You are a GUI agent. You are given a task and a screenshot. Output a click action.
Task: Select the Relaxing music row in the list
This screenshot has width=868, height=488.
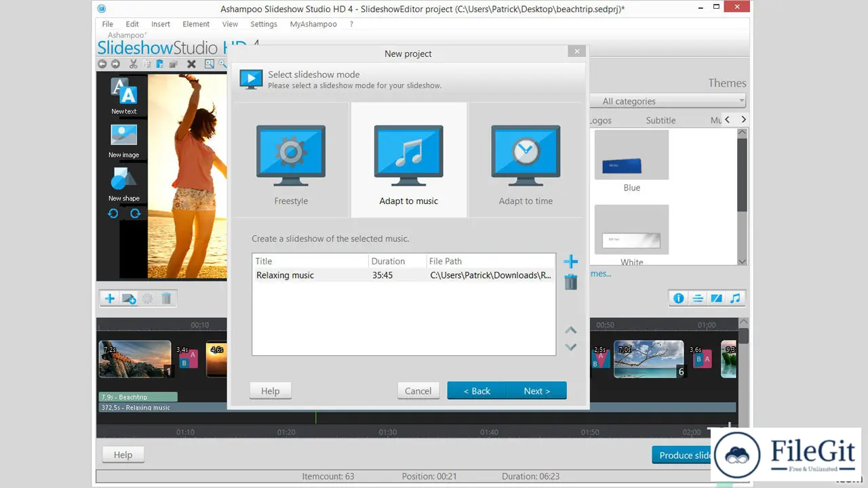click(x=403, y=275)
